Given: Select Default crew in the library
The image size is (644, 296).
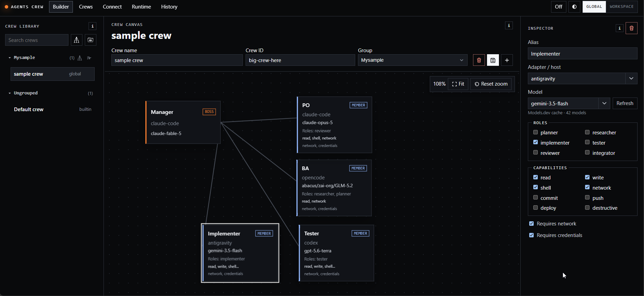Looking at the screenshot, I should point(52,109).
